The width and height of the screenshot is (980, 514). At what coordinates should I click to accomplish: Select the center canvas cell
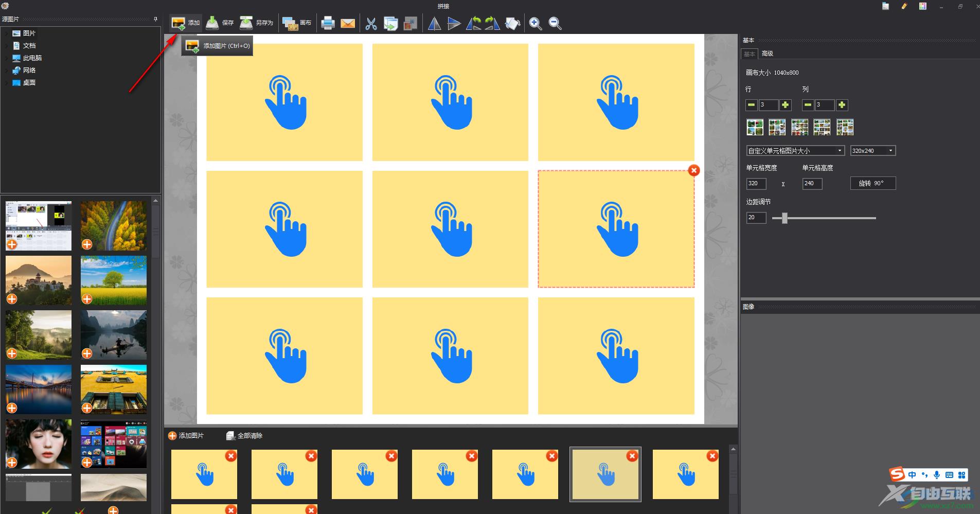tap(450, 229)
